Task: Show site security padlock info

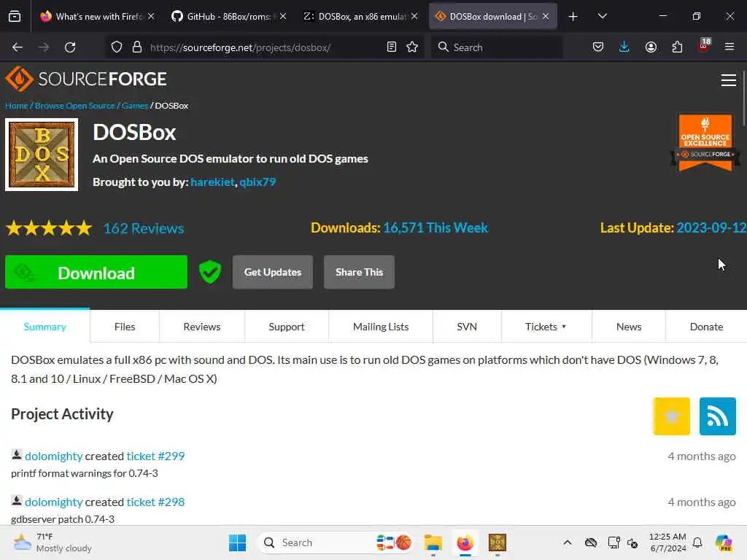Action: tap(137, 47)
